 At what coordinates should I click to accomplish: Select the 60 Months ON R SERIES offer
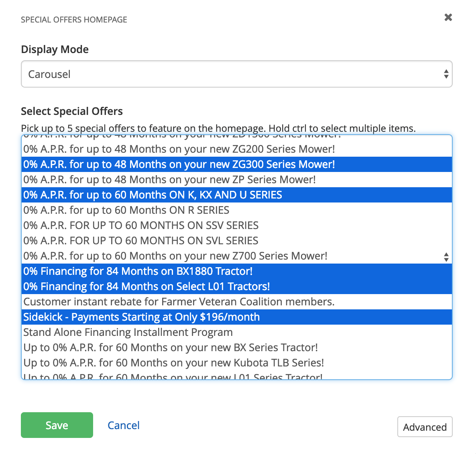pyautogui.click(x=236, y=210)
